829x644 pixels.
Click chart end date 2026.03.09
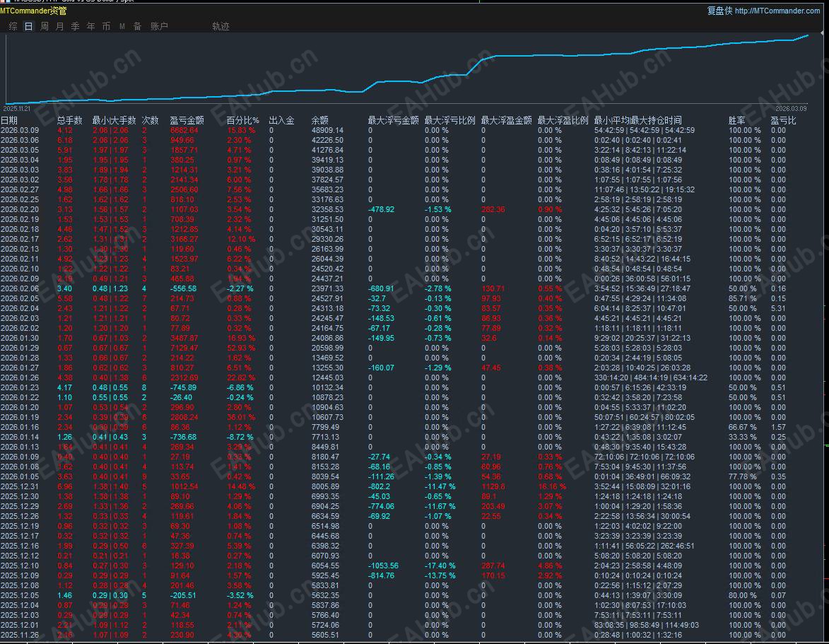[791, 108]
